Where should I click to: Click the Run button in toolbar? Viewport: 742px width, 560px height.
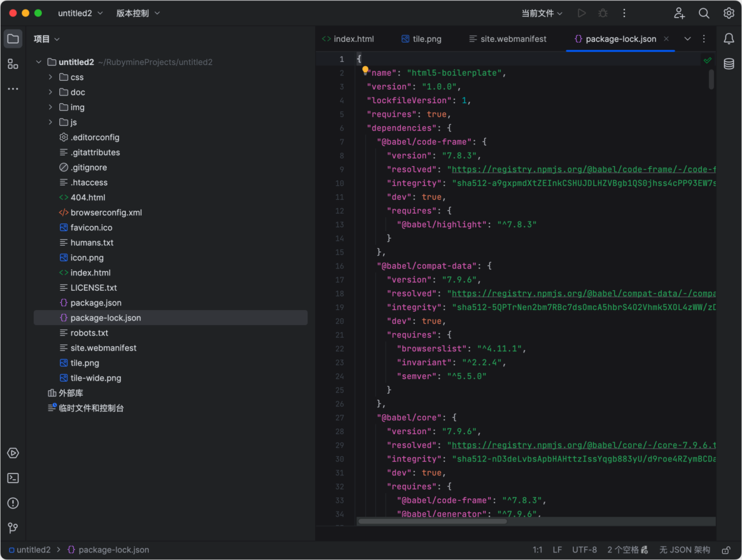582,13
